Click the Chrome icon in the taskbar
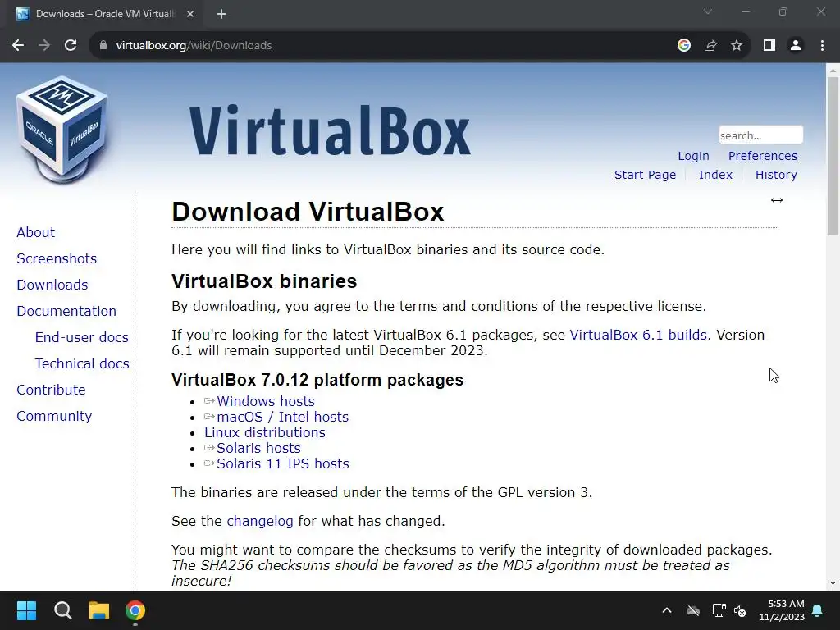Screen dimensions: 840x630 tap(135, 610)
